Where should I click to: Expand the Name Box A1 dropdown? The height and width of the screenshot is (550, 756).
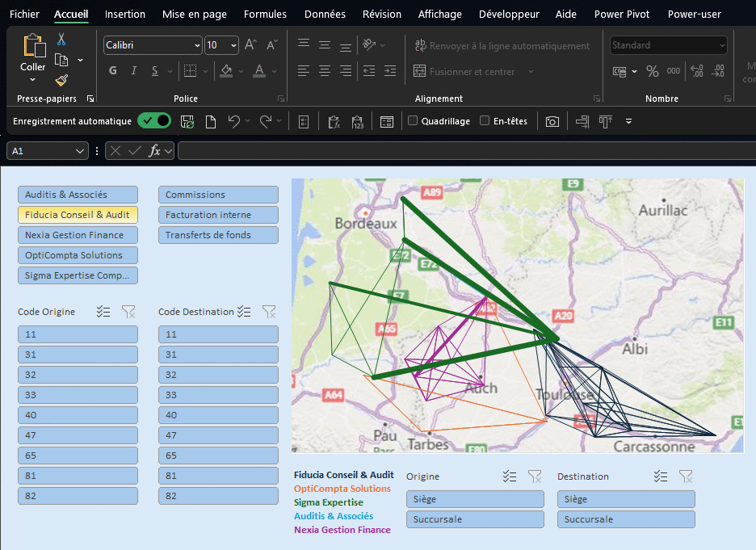click(x=80, y=151)
